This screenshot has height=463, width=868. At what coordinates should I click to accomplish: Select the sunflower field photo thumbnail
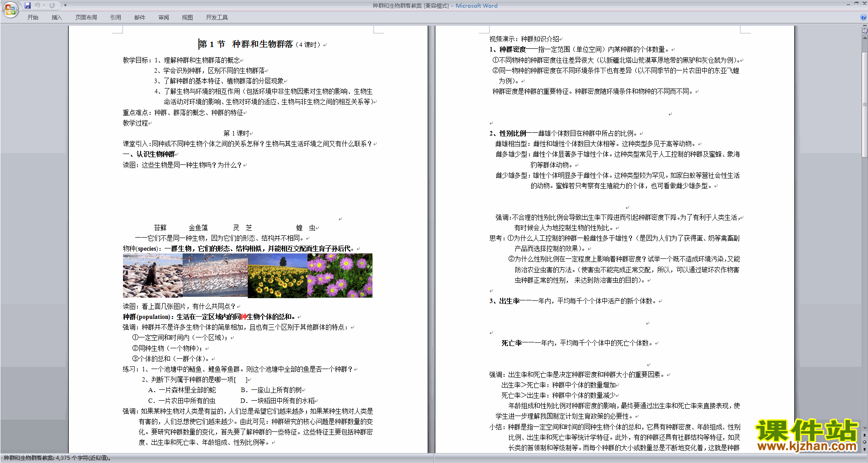point(278,276)
